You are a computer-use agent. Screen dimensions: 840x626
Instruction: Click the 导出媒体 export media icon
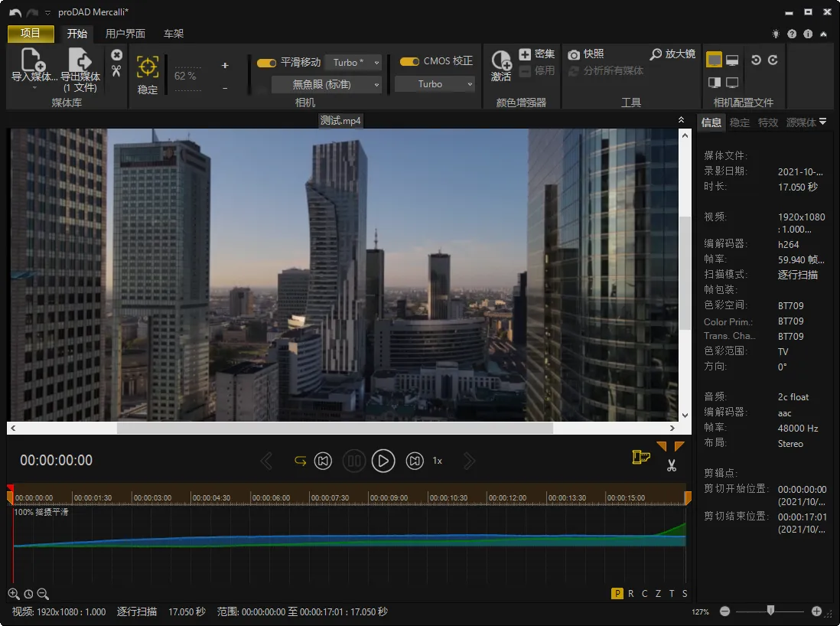pyautogui.click(x=80, y=60)
